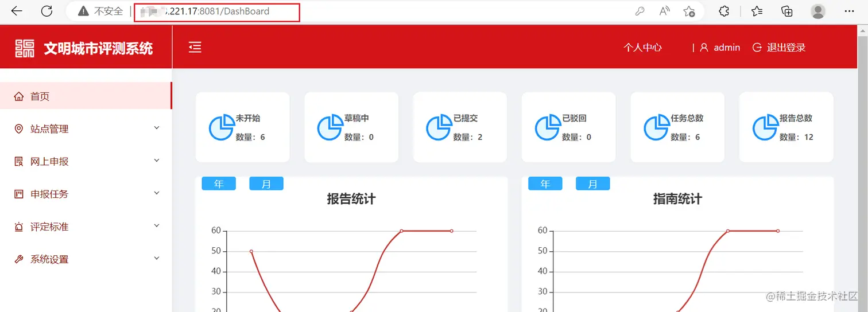The image size is (868, 312).
Task: Click the 草稿中 card label
Action: pos(357,118)
